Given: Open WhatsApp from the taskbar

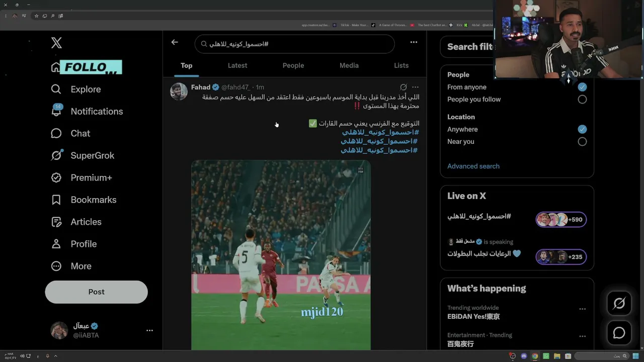Looking at the screenshot, I should (x=546, y=356).
